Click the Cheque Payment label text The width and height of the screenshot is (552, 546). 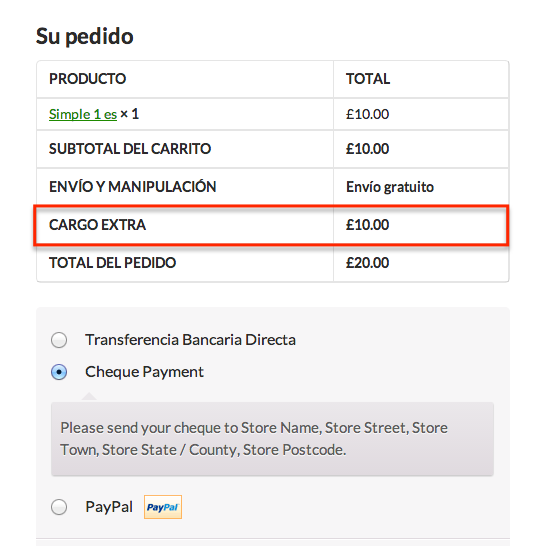click(x=144, y=372)
